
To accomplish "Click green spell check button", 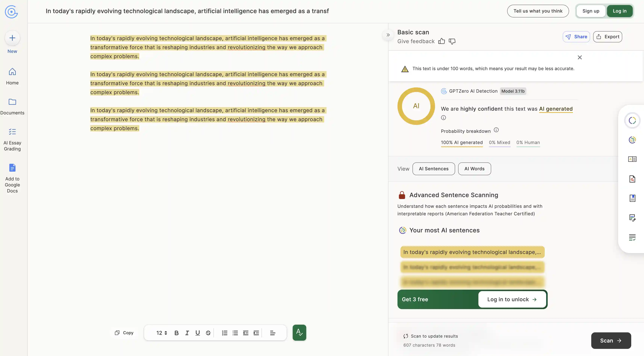I will [299, 333].
